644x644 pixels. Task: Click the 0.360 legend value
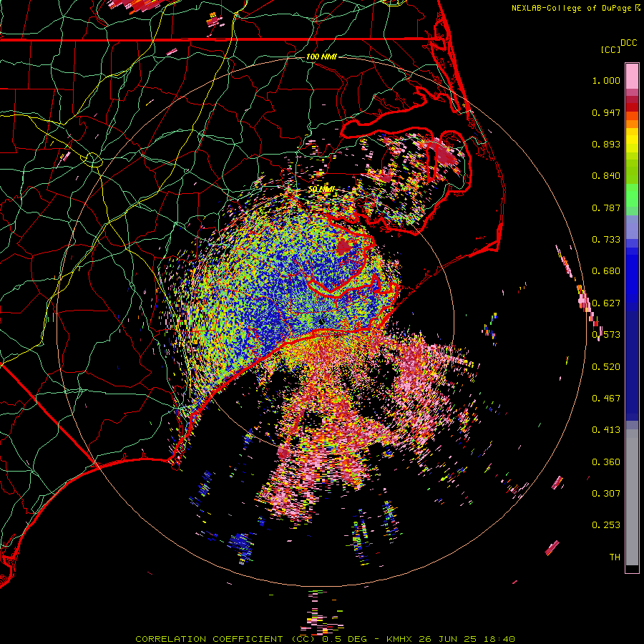coord(606,462)
